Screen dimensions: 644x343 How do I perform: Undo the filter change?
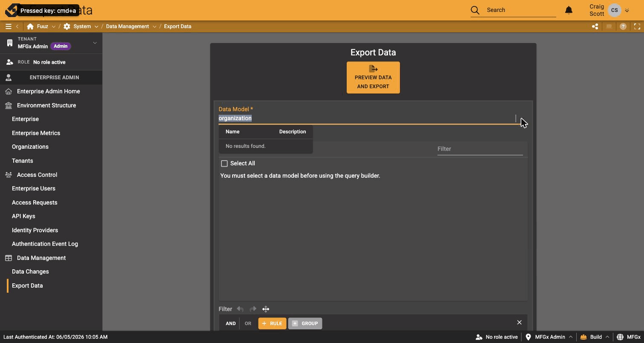(240, 309)
